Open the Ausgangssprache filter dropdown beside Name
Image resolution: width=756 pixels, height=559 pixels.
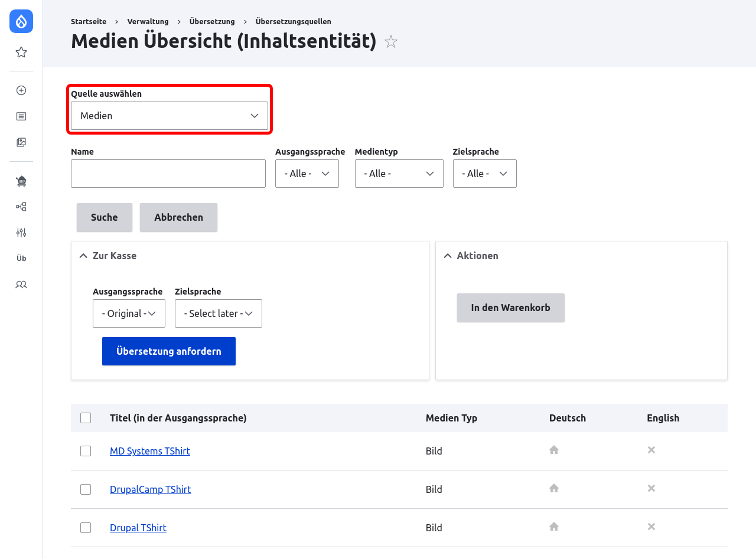click(x=307, y=174)
